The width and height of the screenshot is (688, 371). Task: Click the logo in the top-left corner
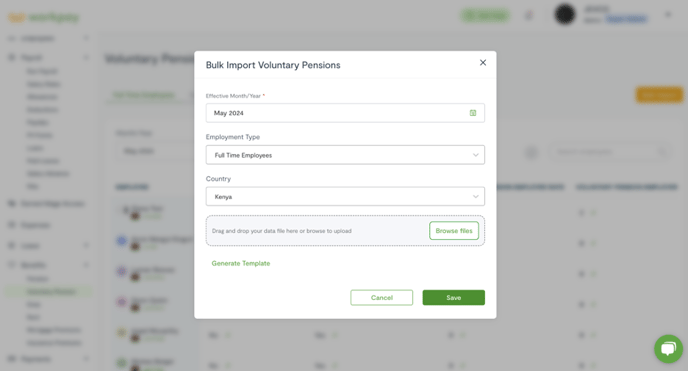(x=43, y=18)
